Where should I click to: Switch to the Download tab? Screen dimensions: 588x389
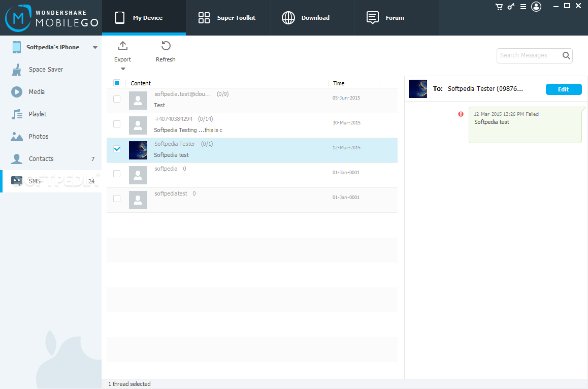coord(312,18)
